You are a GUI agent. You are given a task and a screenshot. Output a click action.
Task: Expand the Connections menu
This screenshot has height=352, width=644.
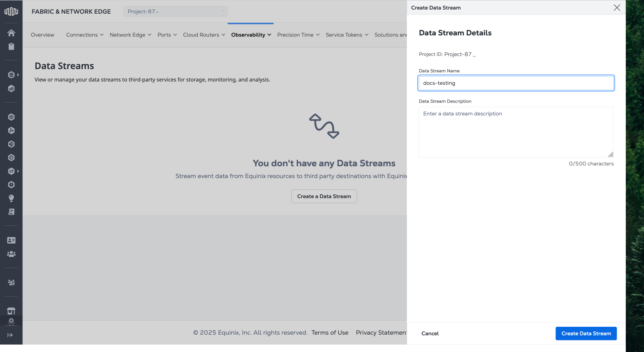85,35
